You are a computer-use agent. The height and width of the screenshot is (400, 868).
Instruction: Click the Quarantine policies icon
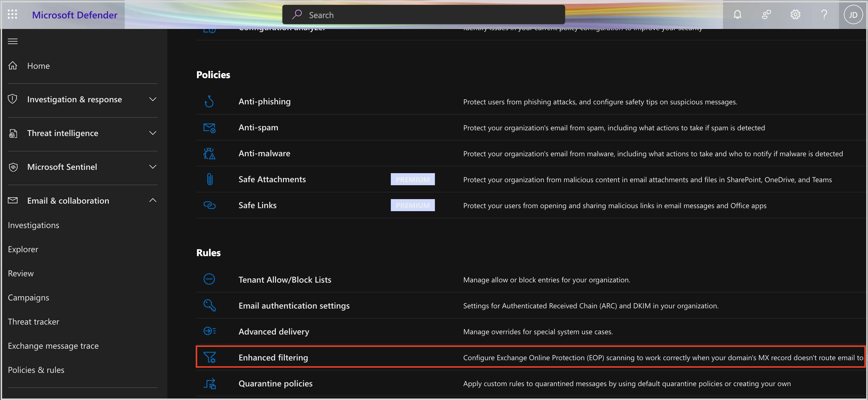(x=210, y=383)
